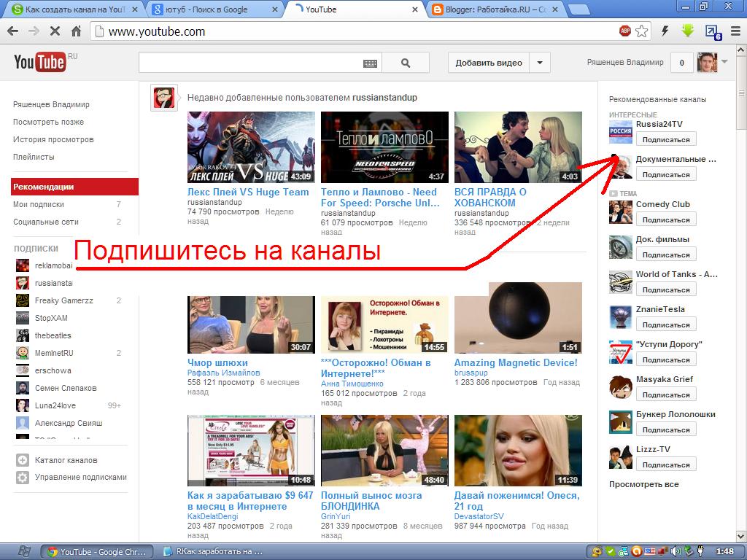Viewport: 747px width, 560px height.
Task: Open Comedy Club channel icon
Action: click(x=621, y=212)
